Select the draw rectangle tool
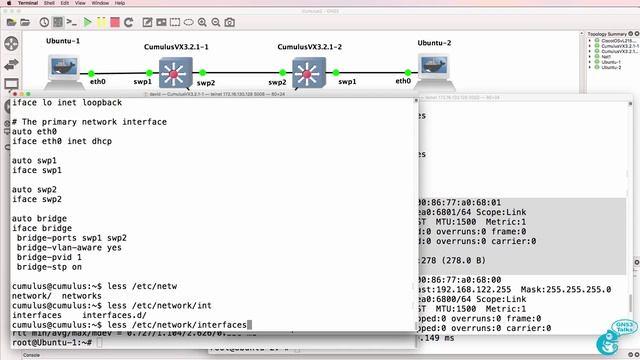640x360 pixels. click(x=175, y=22)
